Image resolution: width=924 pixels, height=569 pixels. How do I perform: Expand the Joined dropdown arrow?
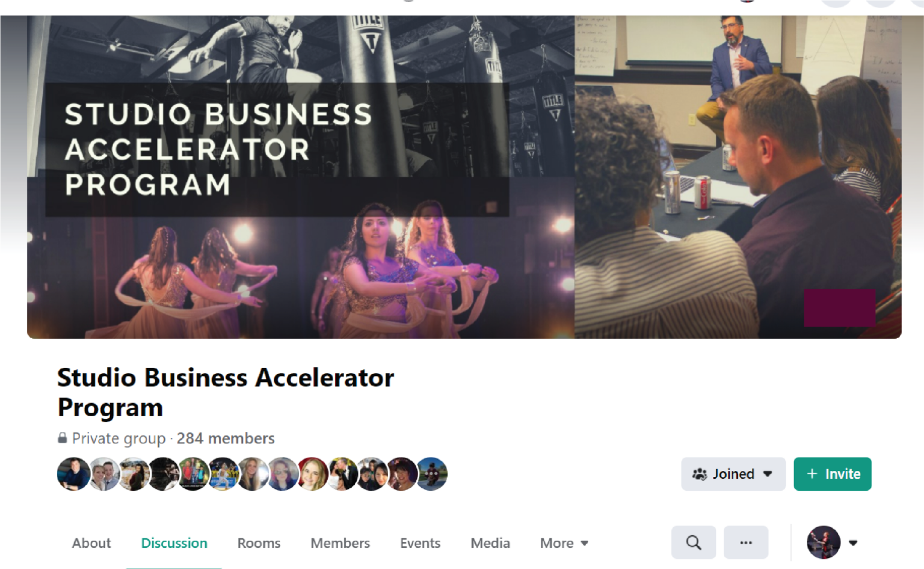click(768, 474)
